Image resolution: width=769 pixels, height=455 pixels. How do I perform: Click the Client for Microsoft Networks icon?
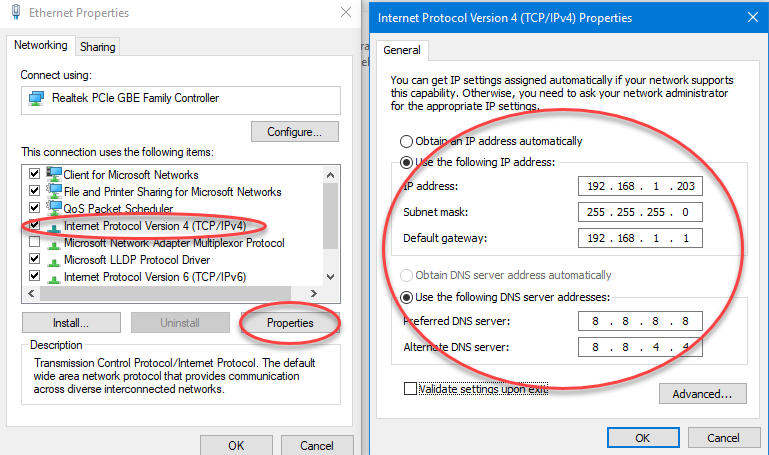pyautogui.click(x=54, y=174)
